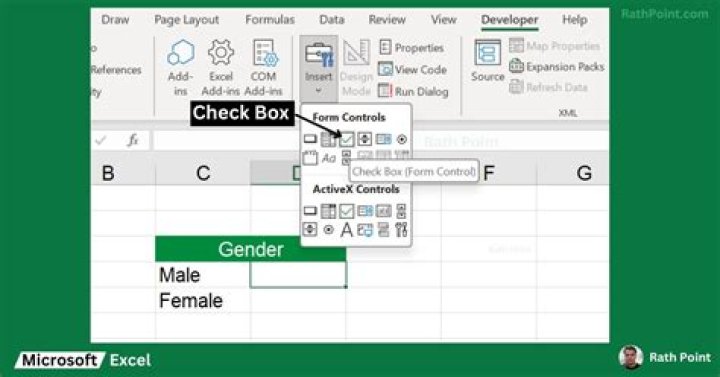Viewport: 720px width, 377px height.
Task: Select the Gender header cell
Action: pyautogui.click(x=251, y=249)
